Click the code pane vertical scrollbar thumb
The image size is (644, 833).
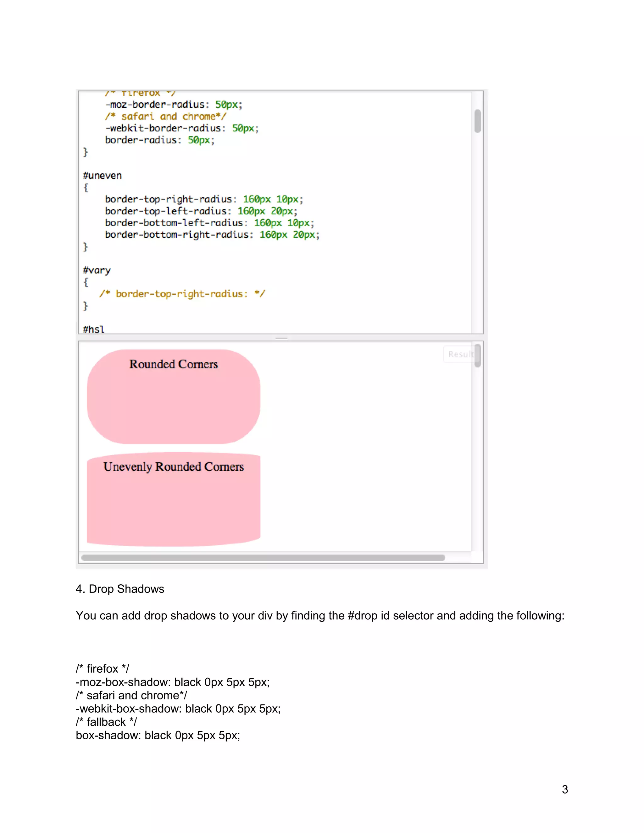(x=477, y=121)
